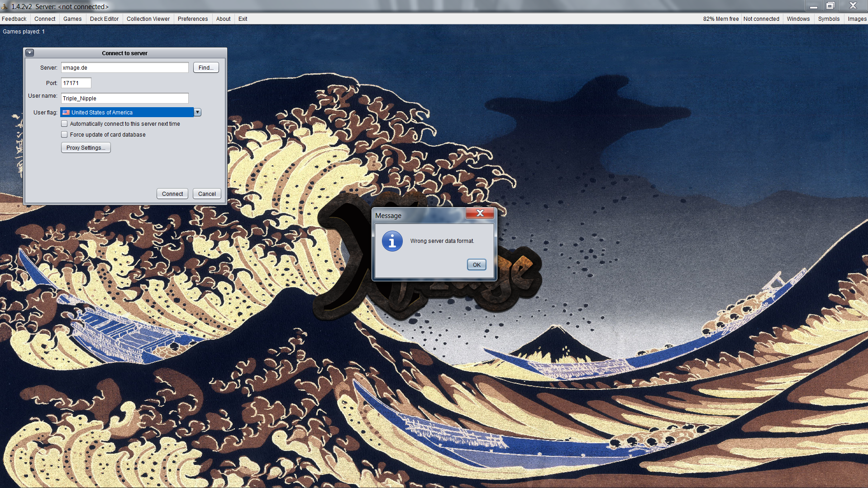The image size is (868, 488).
Task: Open Preferences from the menu bar
Action: pos(193,19)
